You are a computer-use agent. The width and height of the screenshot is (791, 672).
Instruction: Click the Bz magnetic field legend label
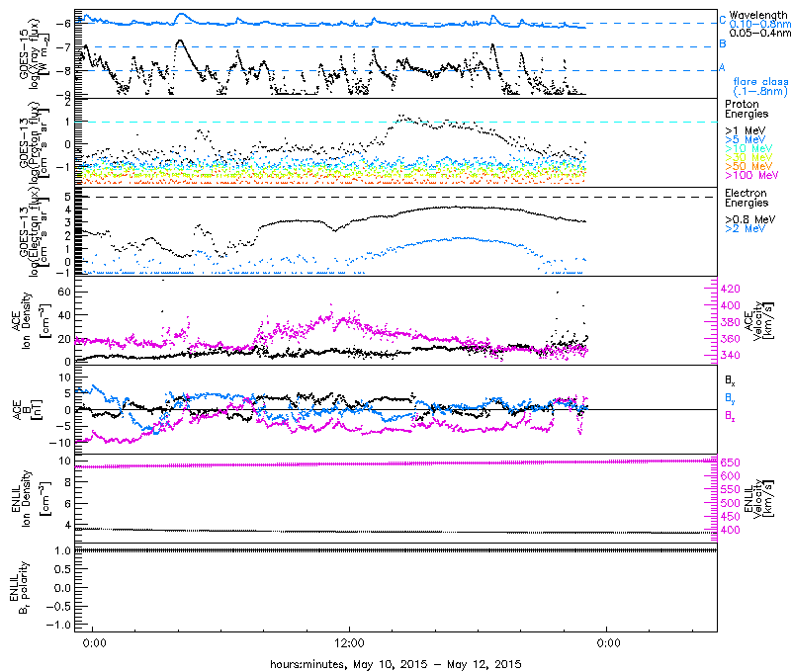pyautogui.click(x=730, y=415)
